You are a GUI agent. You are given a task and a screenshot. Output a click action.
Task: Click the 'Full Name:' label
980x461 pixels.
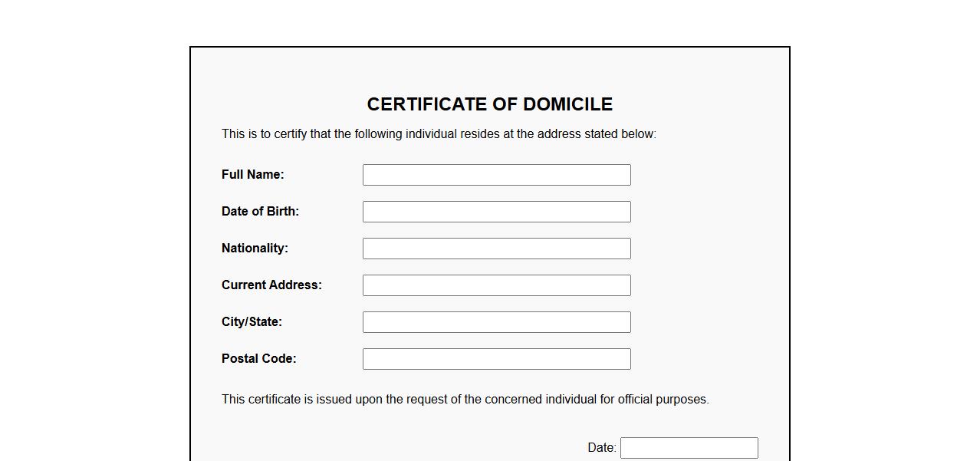(252, 175)
